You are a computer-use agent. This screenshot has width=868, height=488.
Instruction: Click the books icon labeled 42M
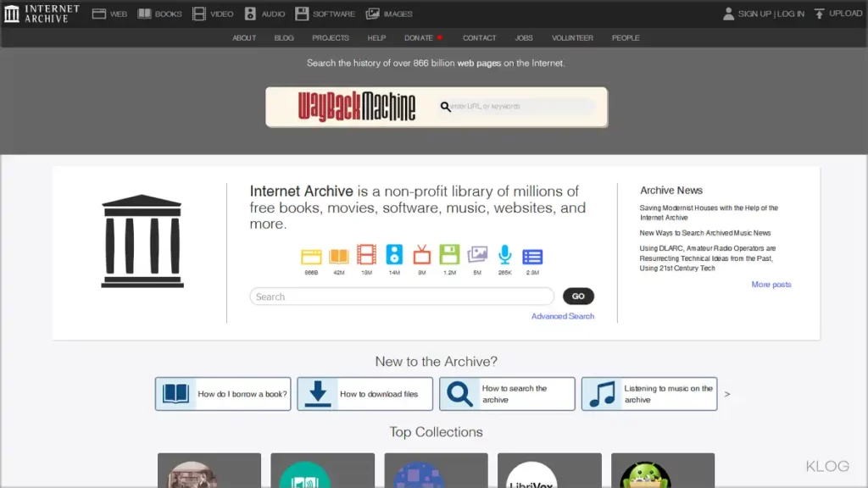pyautogui.click(x=339, y=256)
